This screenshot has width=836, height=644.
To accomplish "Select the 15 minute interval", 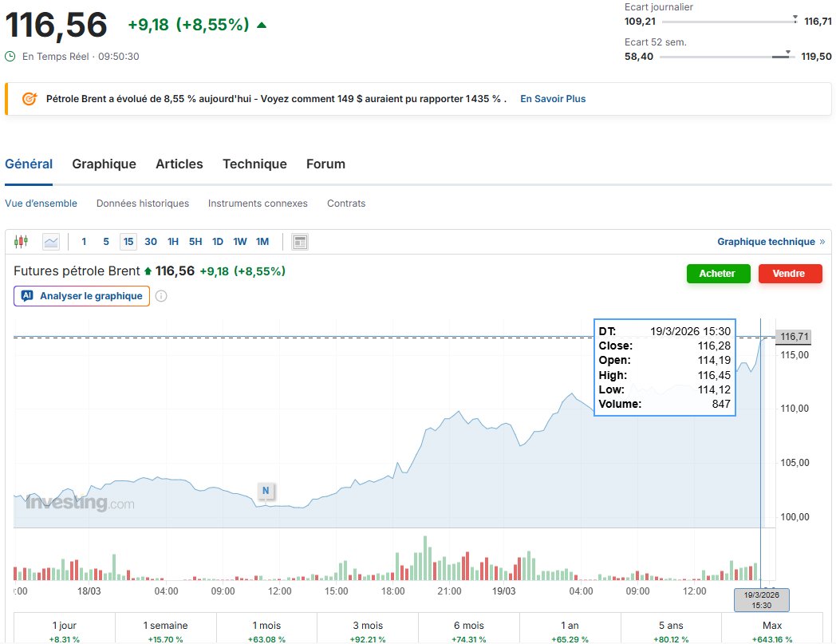I will coord(128,242).
